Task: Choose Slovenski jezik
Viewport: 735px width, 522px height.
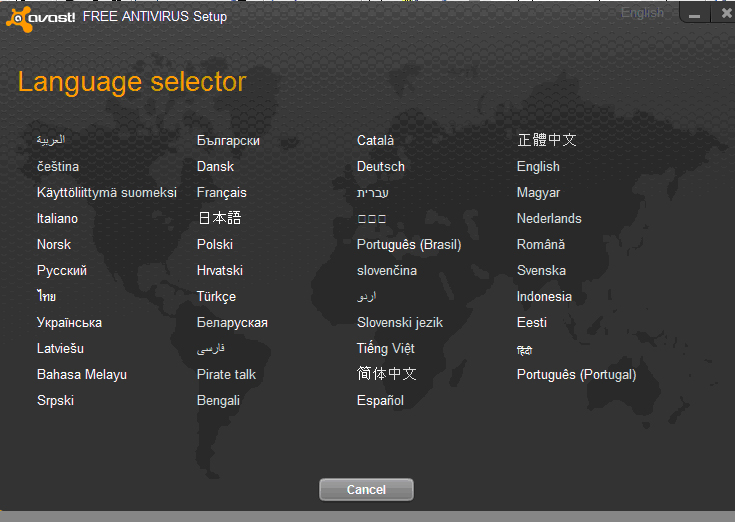Action: (400, 322)
